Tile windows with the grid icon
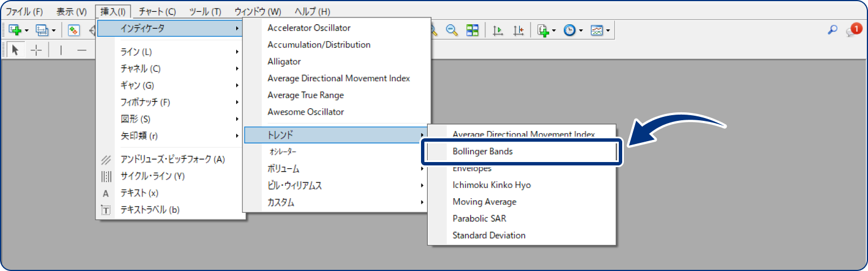Viewport: 868px width, 271px height. (472, 30)
